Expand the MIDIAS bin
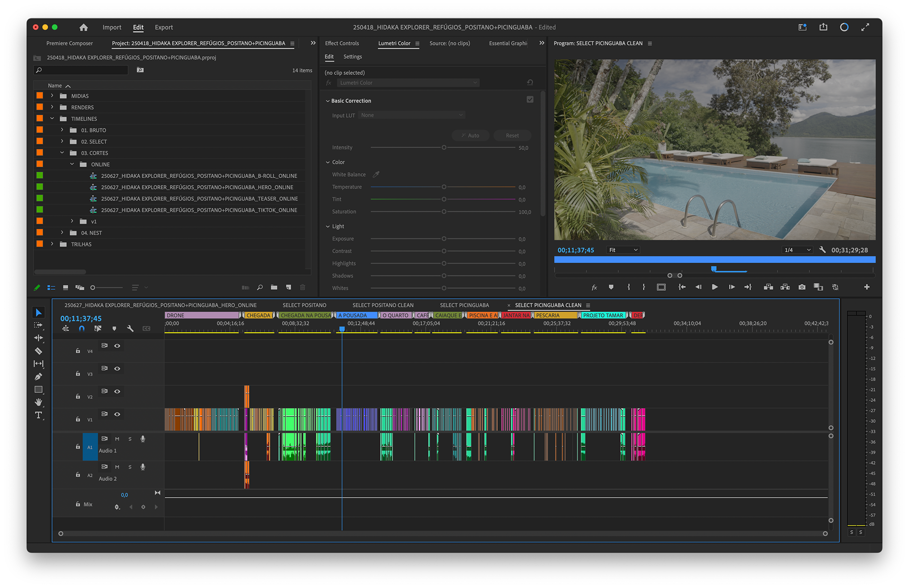Screen dimensions: 909x588 52,96
